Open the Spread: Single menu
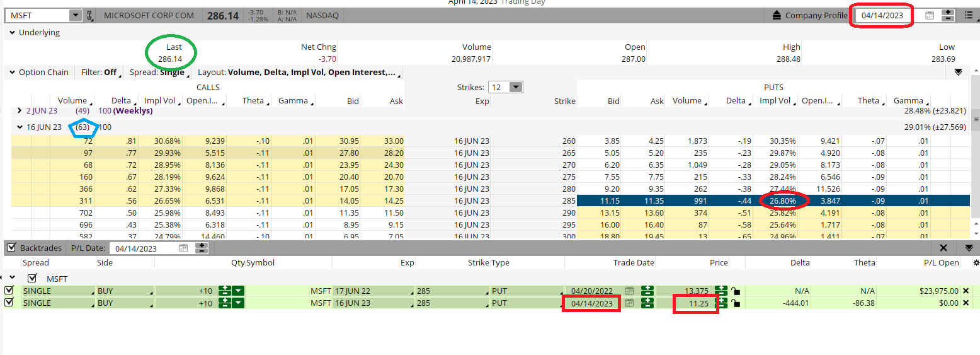The height and width of the screenshot is (355, 980). tap(157, 73)
